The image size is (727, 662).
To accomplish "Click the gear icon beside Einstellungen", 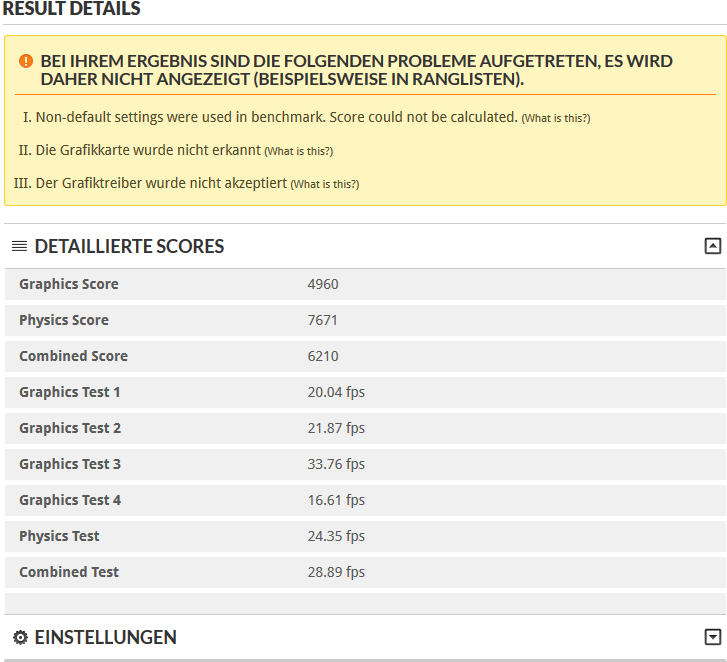I will tap(20, 637).
